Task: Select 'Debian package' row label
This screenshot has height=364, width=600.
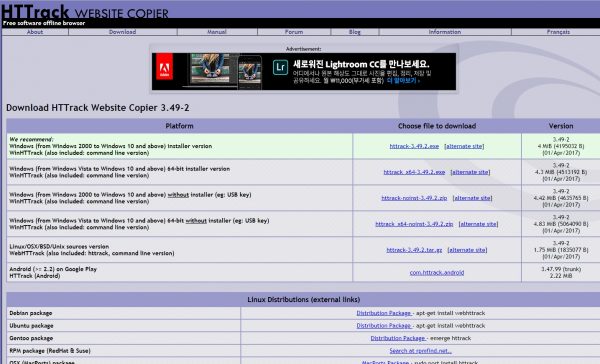Action: pyautogui.click(x=31, y=313)
